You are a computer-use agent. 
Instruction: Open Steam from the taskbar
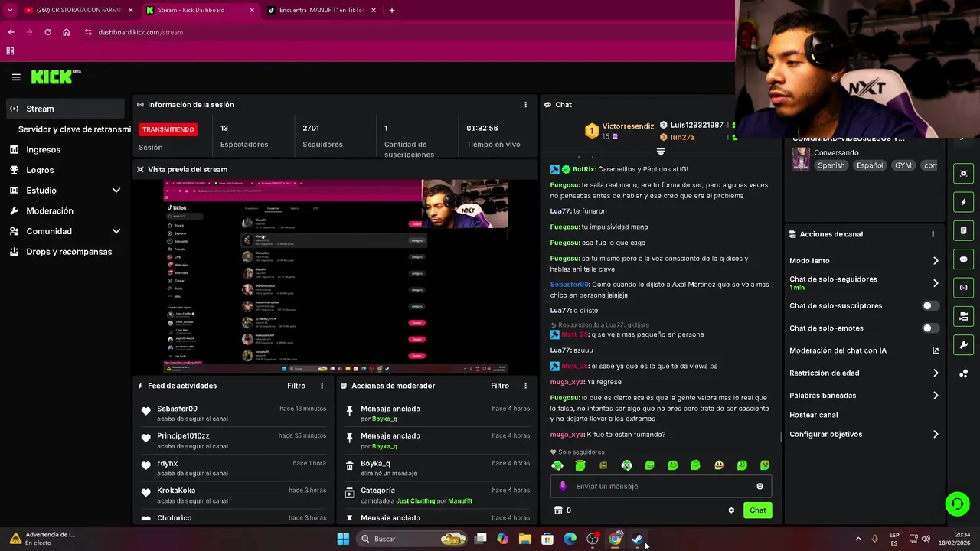click(637, 539)
